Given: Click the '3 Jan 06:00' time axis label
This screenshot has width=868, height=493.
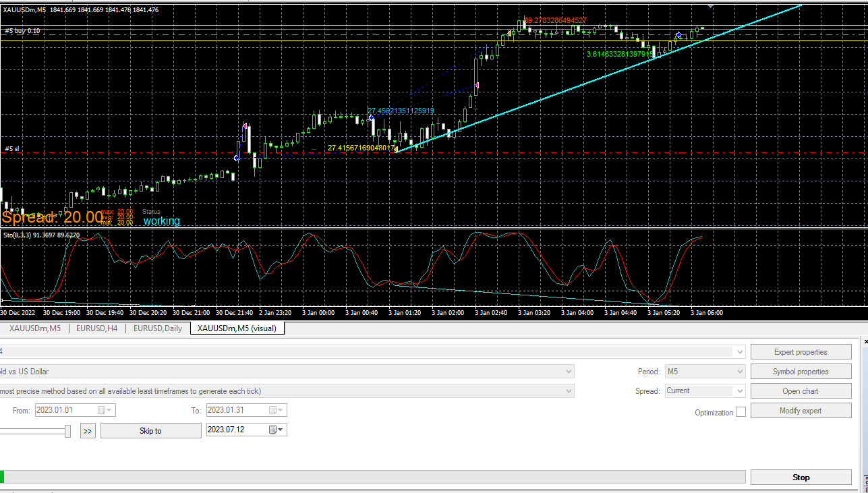Looking at the screenshot, I should pos(707,312).
